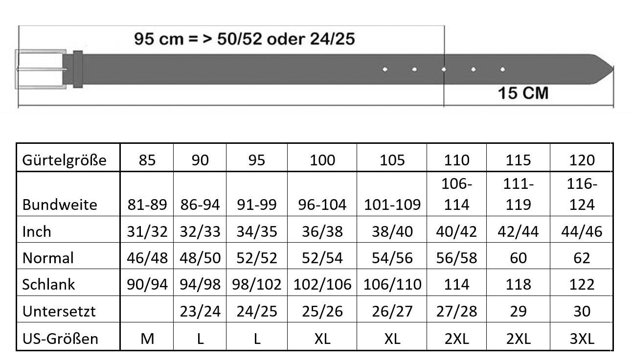Select the Untersetzt 23/24 cell
This screenshot has height=364, width=633.
click(x=200, y=311)
